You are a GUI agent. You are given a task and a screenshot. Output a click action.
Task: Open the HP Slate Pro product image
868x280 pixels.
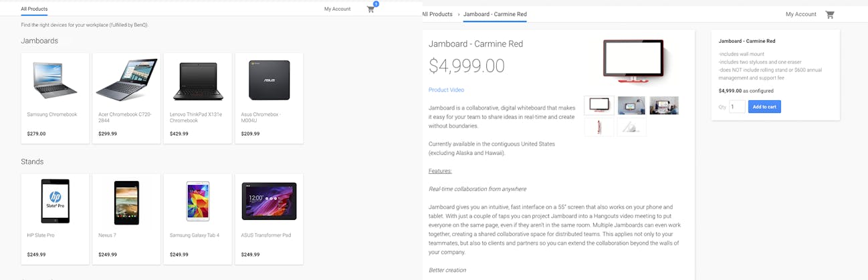point(55,201)
